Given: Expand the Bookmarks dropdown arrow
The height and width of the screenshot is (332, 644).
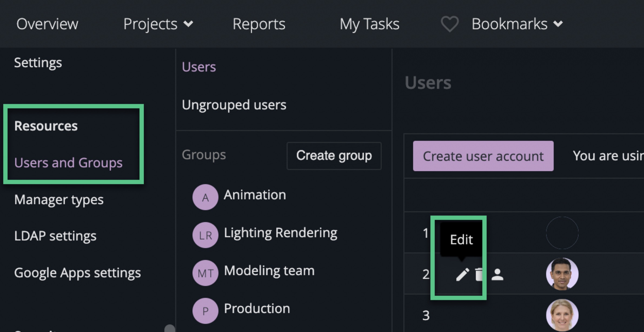Looking at the screenshot, I should point(558,24).
